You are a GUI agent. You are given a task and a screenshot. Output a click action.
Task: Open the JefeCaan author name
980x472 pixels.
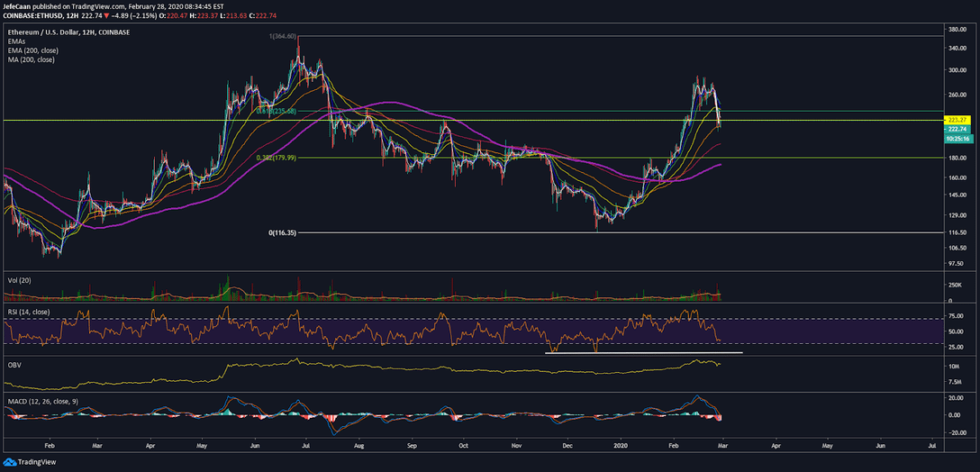[17, 5]
